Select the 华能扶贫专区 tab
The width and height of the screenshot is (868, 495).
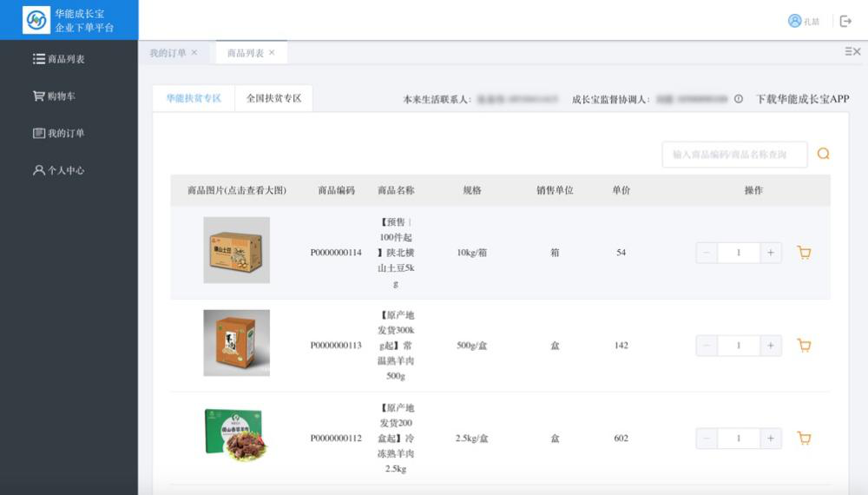[194, 98]
